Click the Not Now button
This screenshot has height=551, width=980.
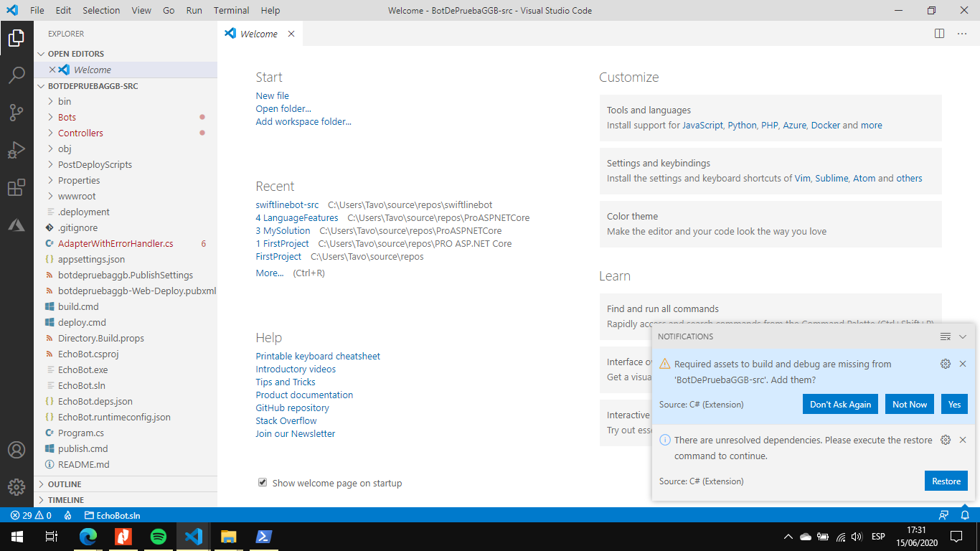pyautogui.click(x=910, y=404)
